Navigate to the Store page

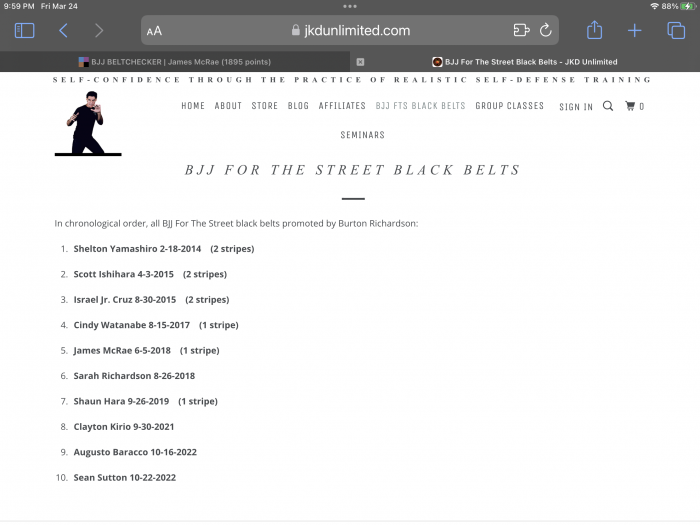tap(265, 106)
